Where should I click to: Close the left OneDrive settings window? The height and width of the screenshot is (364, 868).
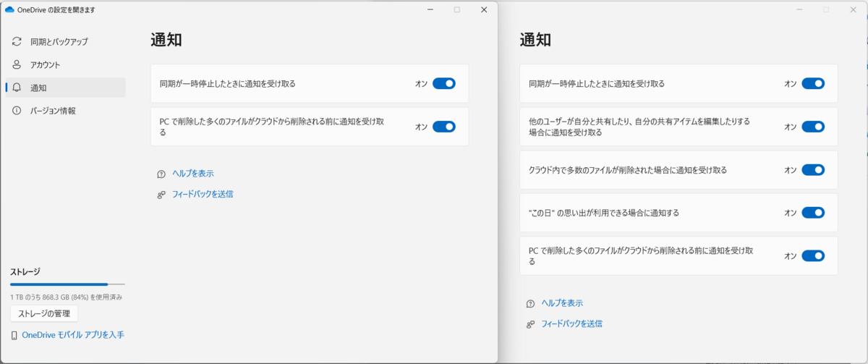[x=484, y=9]
